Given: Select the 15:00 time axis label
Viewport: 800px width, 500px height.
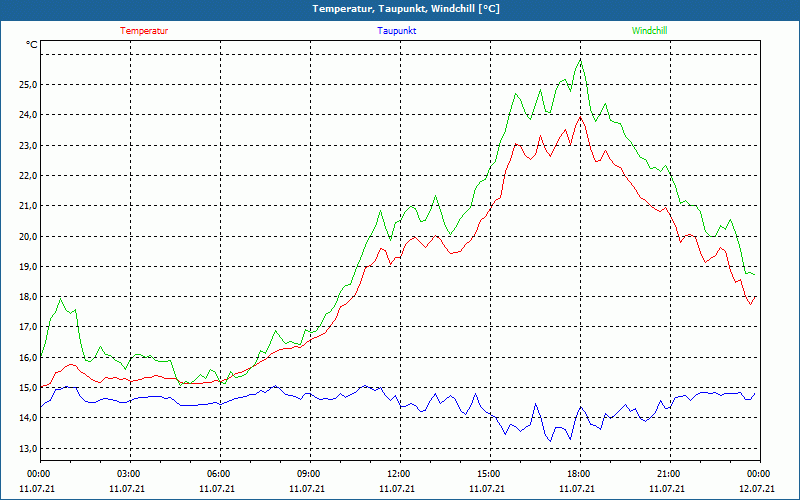Looking at the screenshot, I should pos(489,474).
